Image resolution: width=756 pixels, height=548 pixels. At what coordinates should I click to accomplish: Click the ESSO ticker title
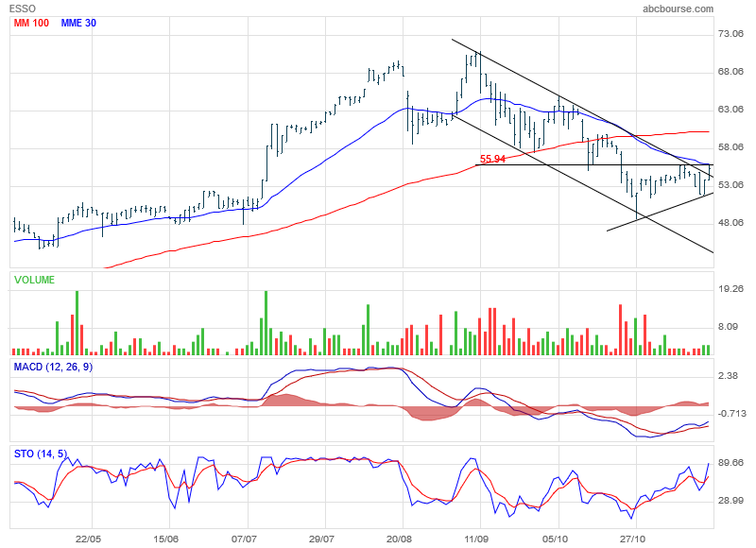click(x=23, y=9)
